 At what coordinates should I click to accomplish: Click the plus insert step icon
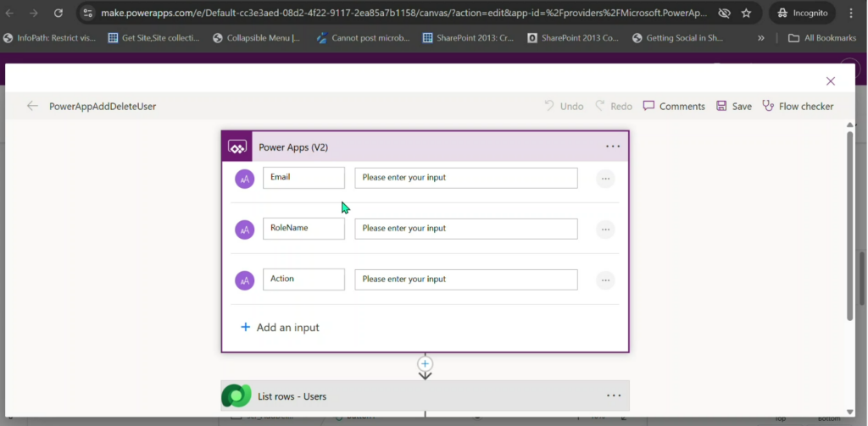click(425, 363)
